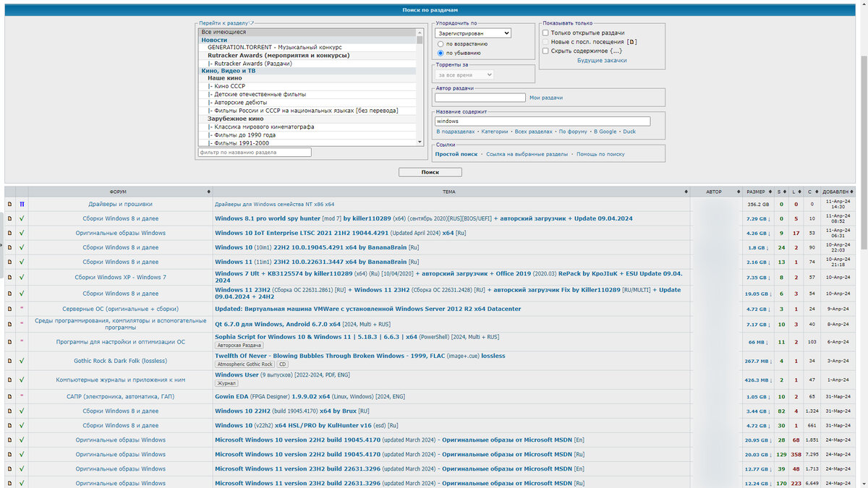Viewport: 868px width, 488px height.
Task: Sort table by ТЕМА column arrows
Action: pyautogui.click(x=686, y=192)
